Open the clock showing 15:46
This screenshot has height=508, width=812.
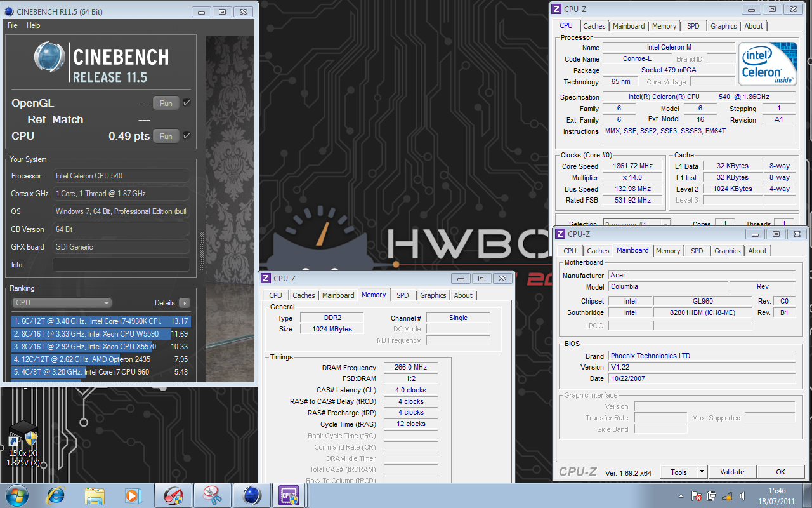tap(777, 495)
